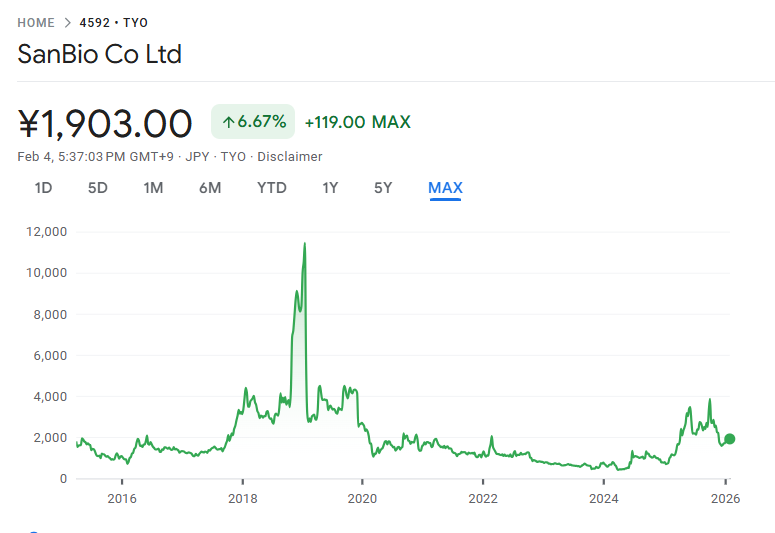Click the green up-arrow in the 6.67% badge
775x533 pixels.
tap(228, 122)
